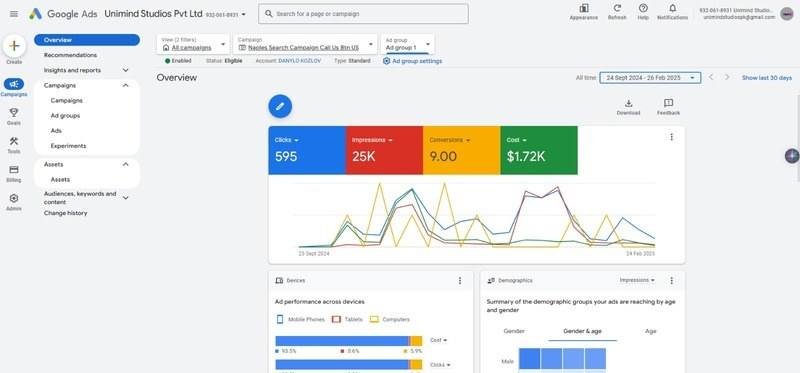Viewport: 800px width, 373px height.
Task: Open the date range dropdown
Action: [x=650, y=78]
